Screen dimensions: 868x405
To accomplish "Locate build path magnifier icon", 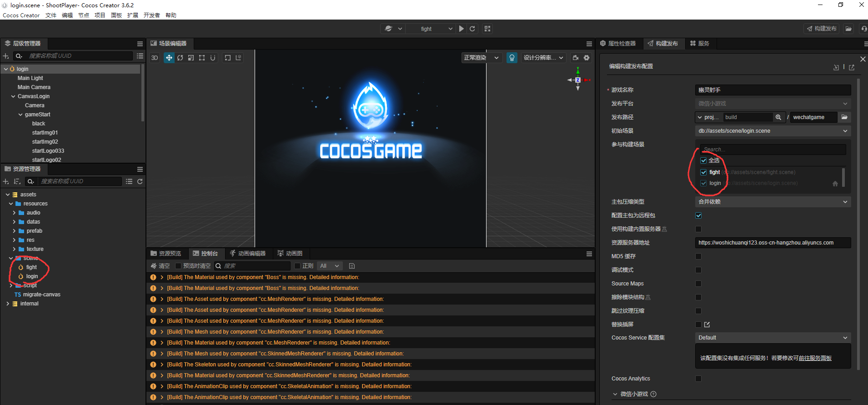I will pyautogui.click(x=778, y=117).
